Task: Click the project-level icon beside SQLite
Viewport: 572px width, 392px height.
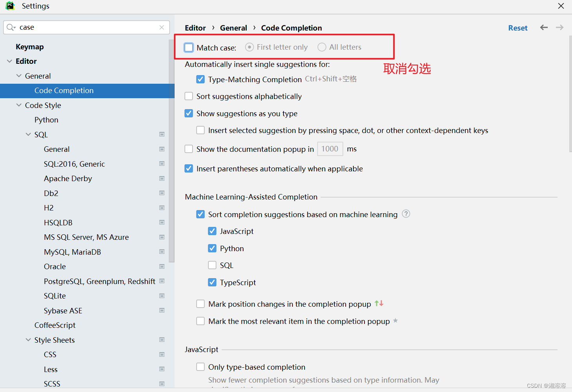Action: pos(162,296)
